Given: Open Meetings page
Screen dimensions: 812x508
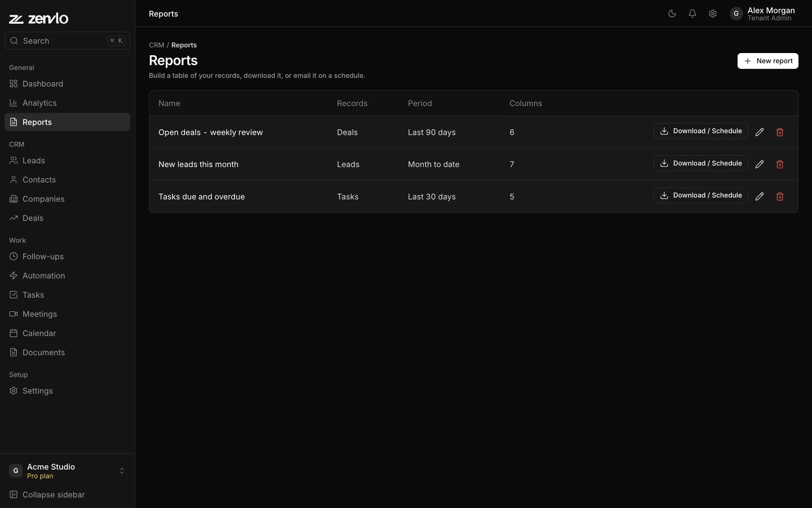Looking at the screenshot, I should (x=67, y=314).
